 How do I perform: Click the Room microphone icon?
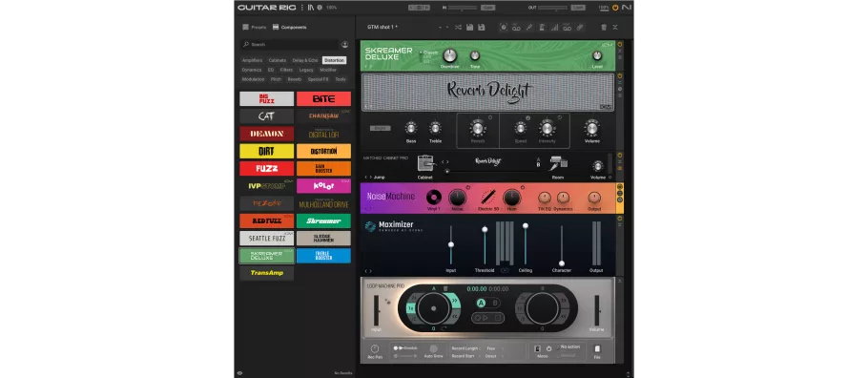click(x=558, y=163)
